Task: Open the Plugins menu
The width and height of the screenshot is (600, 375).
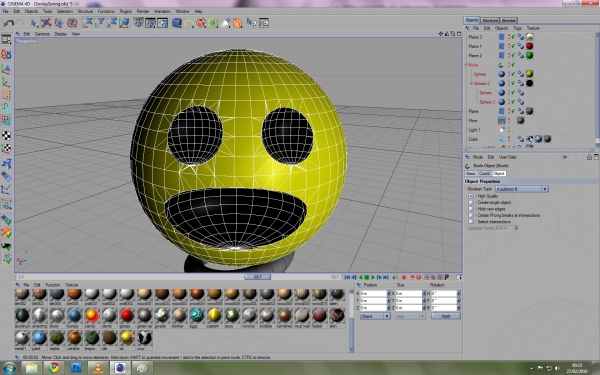Action: [x=126, y=11]
